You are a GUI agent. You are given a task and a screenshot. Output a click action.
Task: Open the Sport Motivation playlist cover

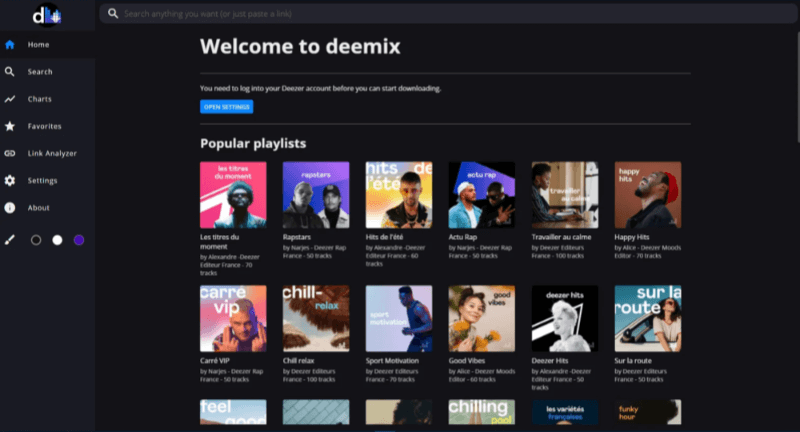[399, 318]
